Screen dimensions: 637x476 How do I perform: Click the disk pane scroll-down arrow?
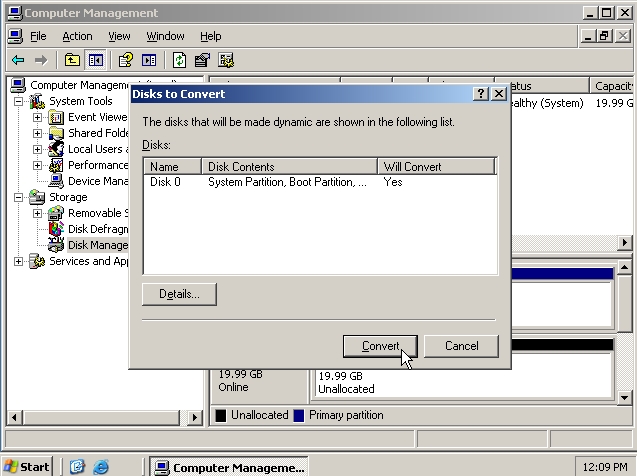624,397
